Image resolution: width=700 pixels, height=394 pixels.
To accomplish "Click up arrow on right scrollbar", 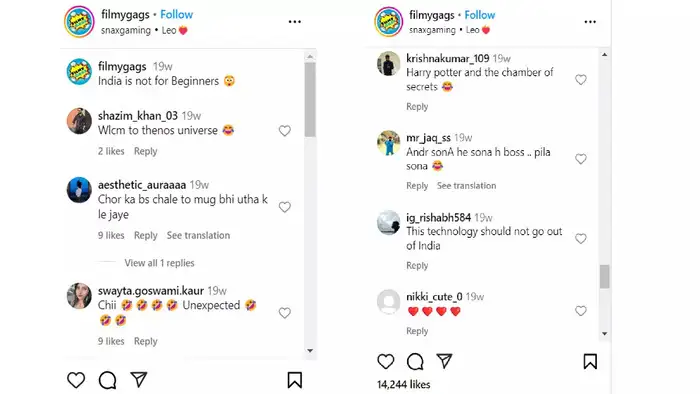I will (604, 55).
